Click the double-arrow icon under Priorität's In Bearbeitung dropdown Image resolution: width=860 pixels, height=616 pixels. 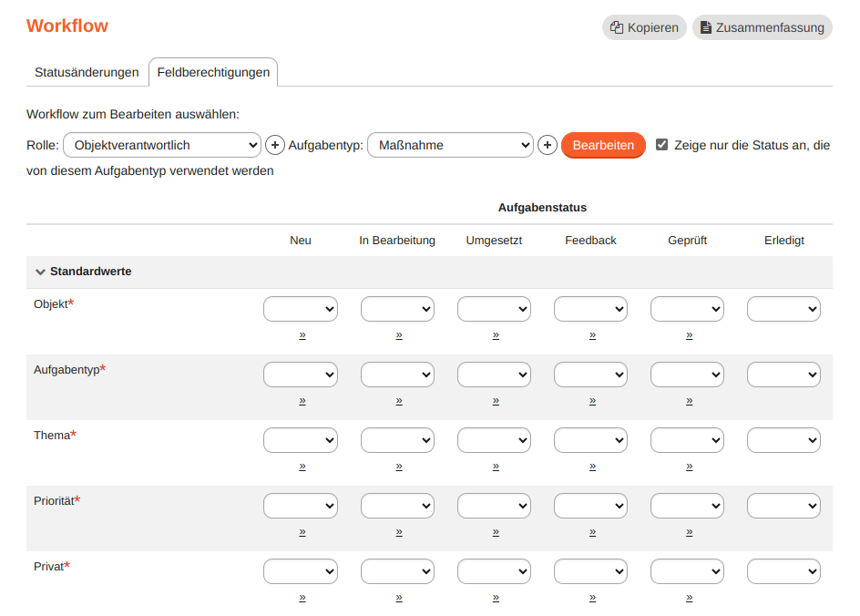coord(396,532)
